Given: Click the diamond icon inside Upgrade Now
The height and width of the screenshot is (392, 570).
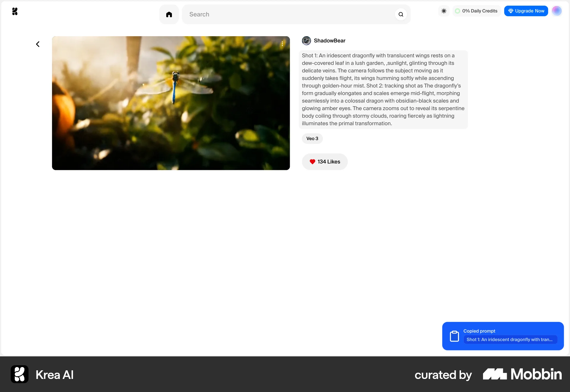Looking at the screenshot, I should [x=511, y=11].
